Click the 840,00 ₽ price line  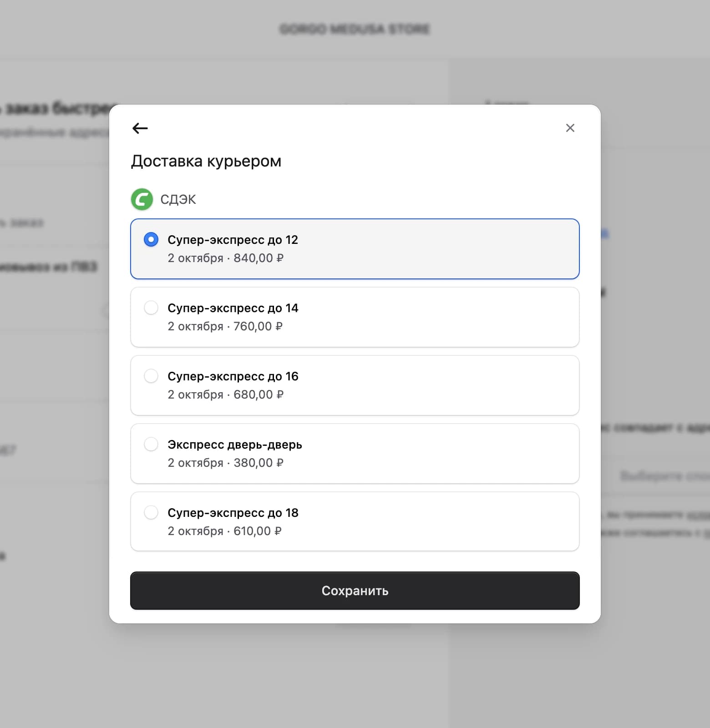click(x=226, y=258)
